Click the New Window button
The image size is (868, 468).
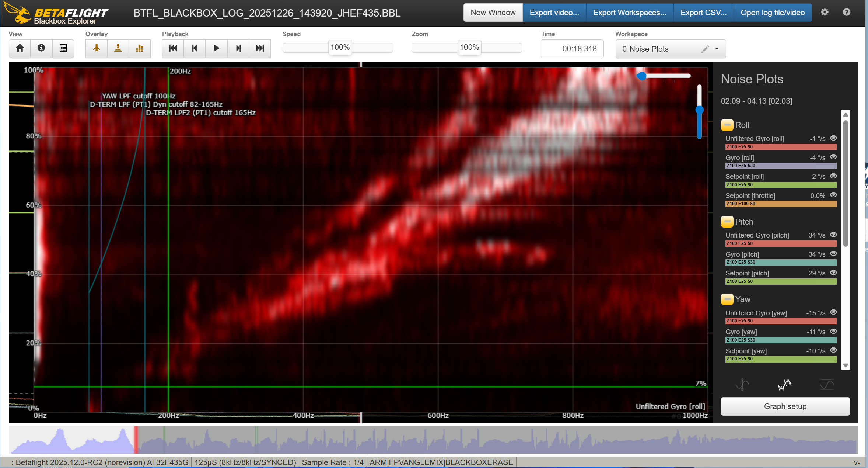point(493,13)
